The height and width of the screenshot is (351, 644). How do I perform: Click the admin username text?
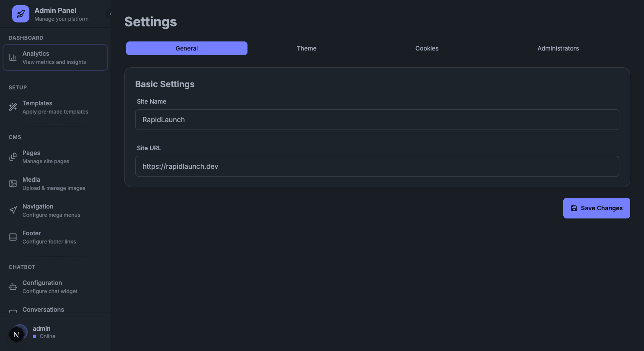pos(41,329)
